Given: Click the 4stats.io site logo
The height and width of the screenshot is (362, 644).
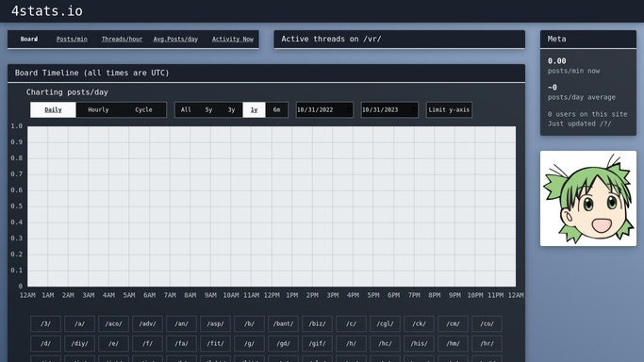Looking at the screenshot, I should 47,11.
